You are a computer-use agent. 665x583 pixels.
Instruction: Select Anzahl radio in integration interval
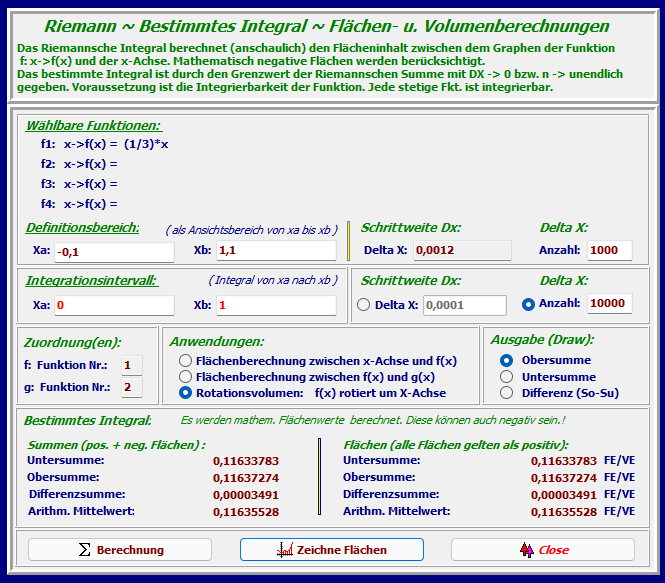pyautogui.click(x=528, y=305)
